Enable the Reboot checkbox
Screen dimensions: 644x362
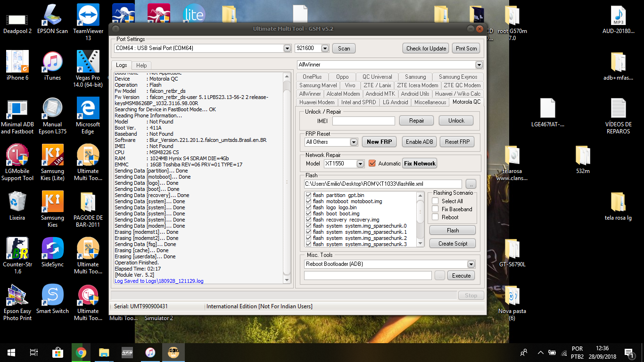(435, 217)
